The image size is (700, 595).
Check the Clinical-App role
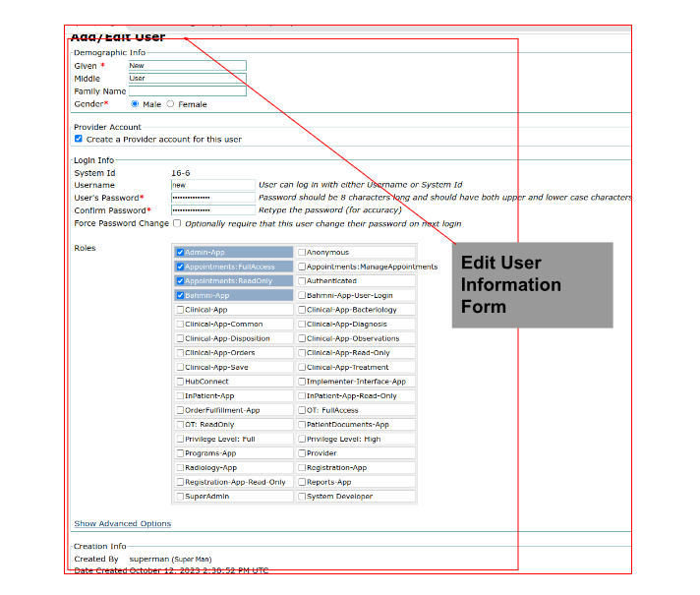point(180,310)
